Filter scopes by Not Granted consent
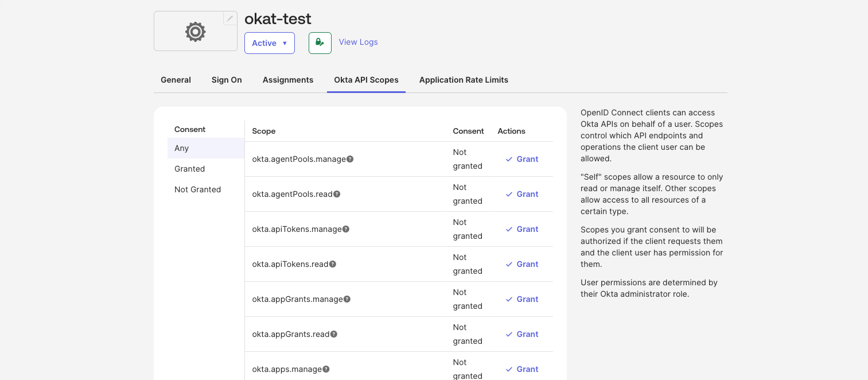Screen dimensions: 868x380 [x=198, y=189]
